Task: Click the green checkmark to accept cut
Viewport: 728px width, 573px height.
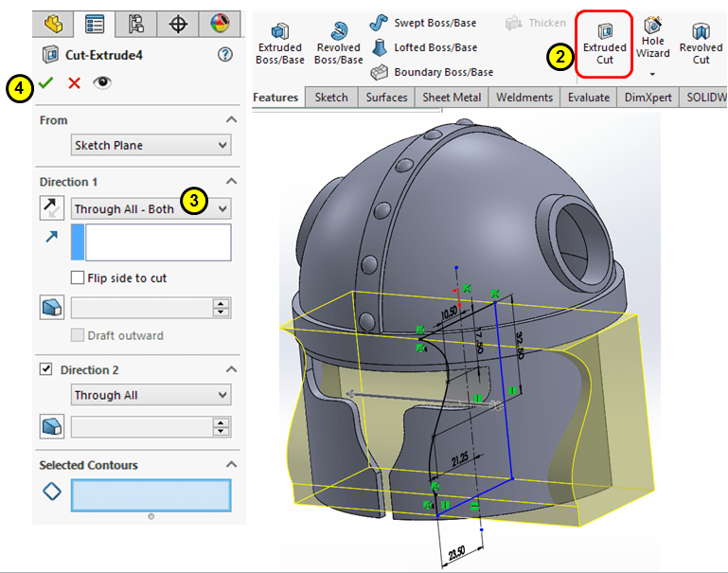Action: (45, 83)
